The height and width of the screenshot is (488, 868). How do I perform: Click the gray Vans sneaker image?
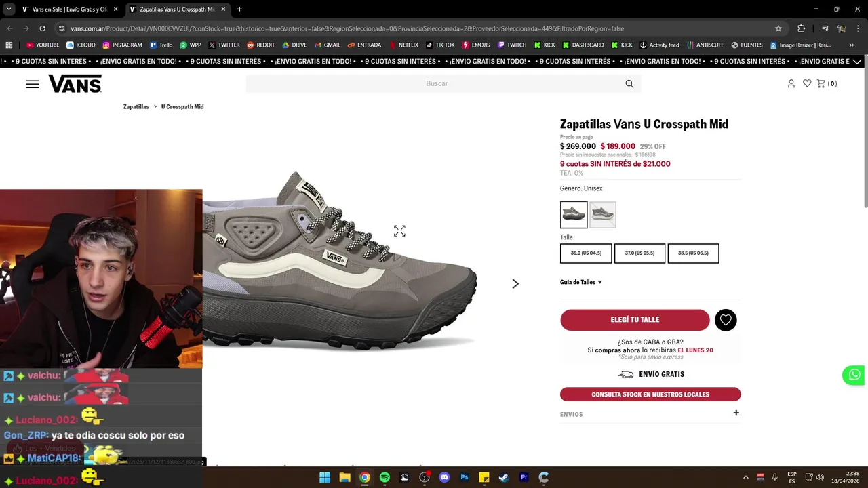340,261
